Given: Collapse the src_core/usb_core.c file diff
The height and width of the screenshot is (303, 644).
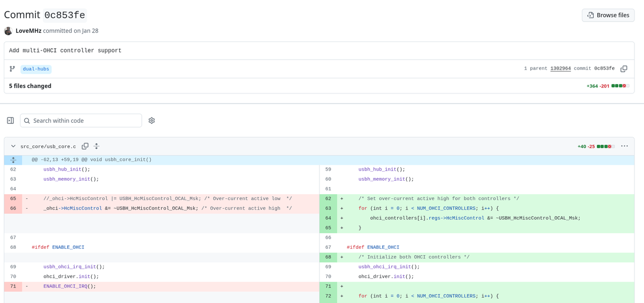Looking at the screenshot, I should pos(13,146).
